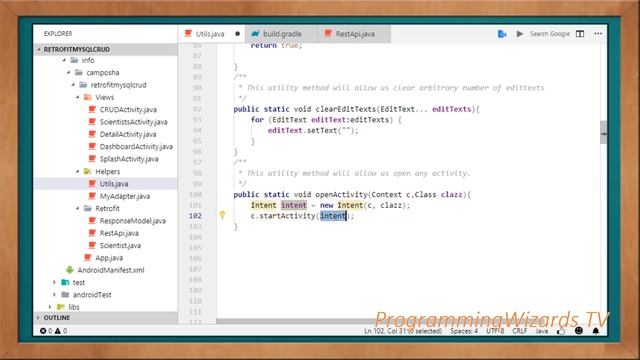Click the test folder icon
Viewport: 640px width, 360px height.
[65, 282]
